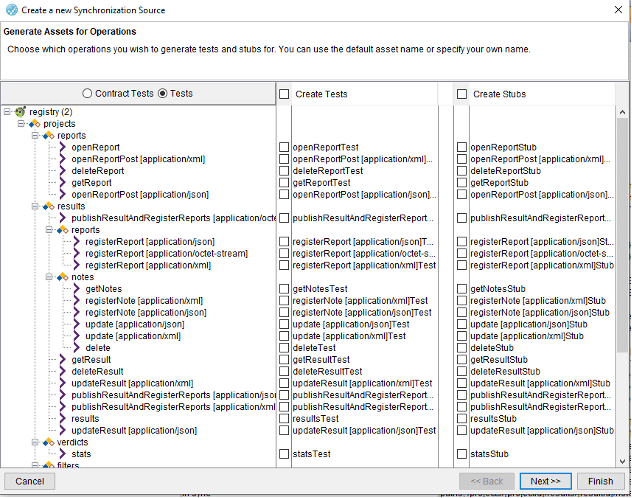Select the deleteResult operation in tree
The width and height of the screenshot is (632, 498).
pyautogui.click(x=97, y=371)
